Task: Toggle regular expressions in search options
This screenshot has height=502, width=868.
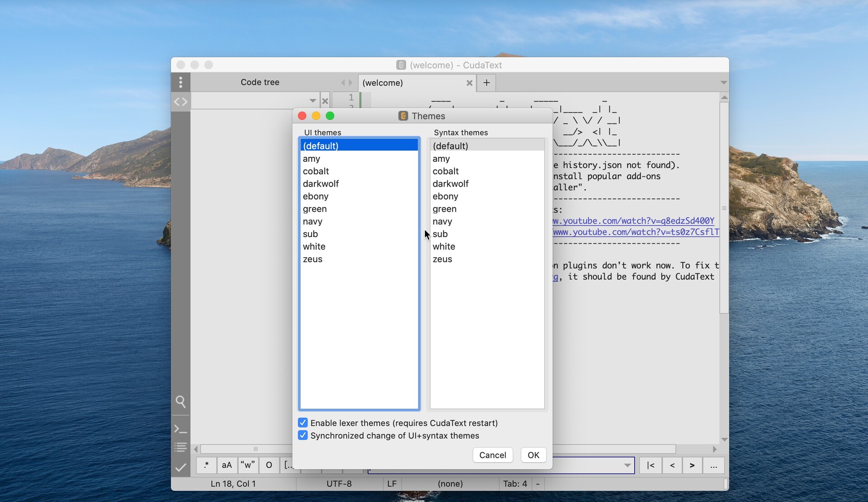Action: click(x=206, y=465)
